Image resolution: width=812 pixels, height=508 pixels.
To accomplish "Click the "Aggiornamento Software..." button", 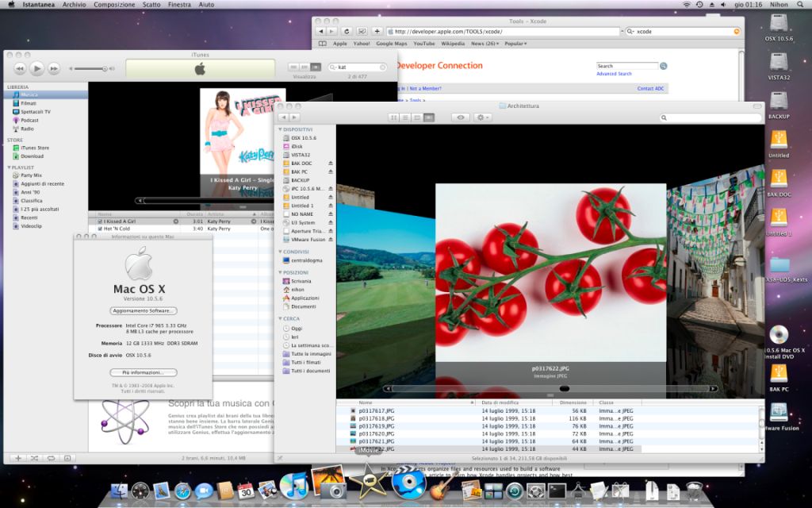I will [x=143, y=310].
